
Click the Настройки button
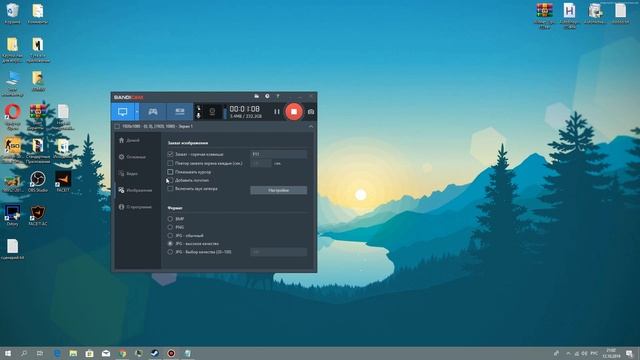click(278, 190)
